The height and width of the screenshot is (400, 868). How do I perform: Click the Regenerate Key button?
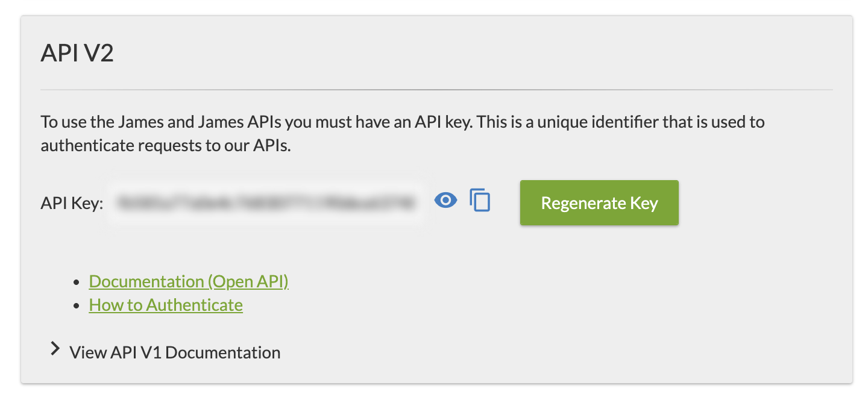[599, 203]
